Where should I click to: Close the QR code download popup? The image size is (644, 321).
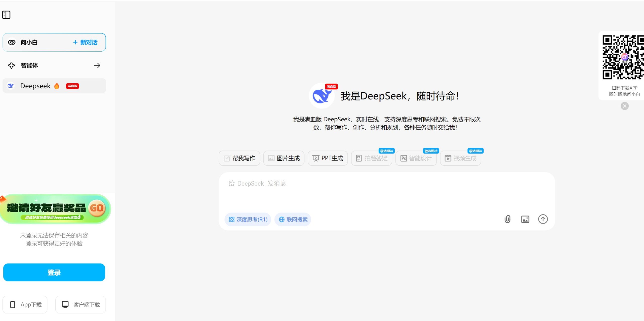tap(624, 106)
